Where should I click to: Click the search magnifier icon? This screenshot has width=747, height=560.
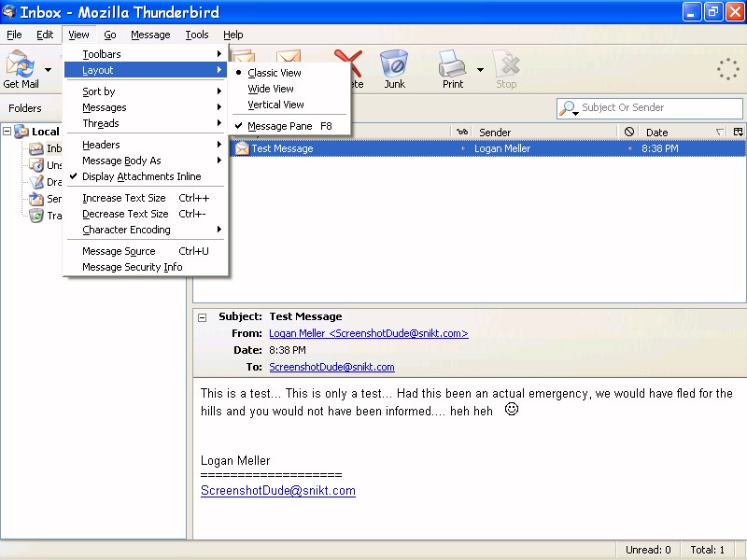pyautogui.click(x=567, y=107)
